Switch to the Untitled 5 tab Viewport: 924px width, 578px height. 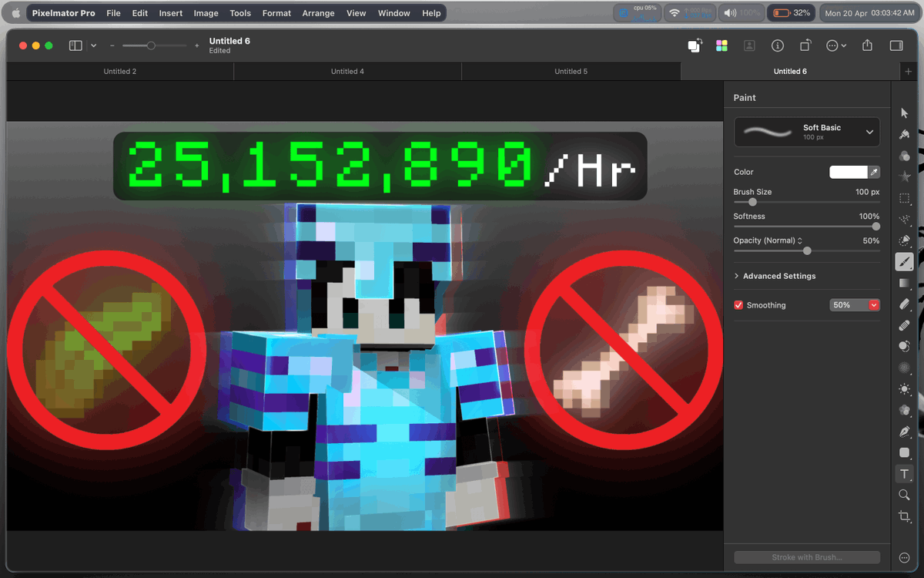pyautogui.click(x=571, y=72)
